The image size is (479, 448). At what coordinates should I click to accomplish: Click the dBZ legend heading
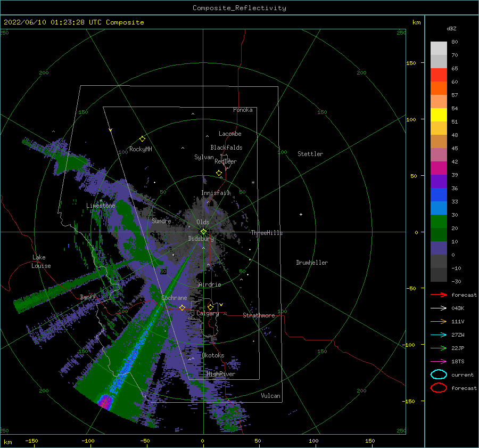[x=451, y=28]
